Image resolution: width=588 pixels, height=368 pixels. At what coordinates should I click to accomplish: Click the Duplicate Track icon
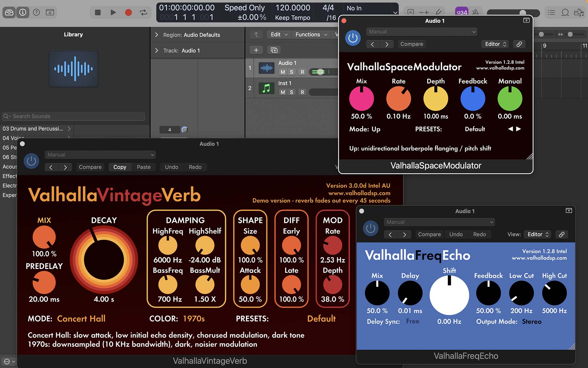click(274, 50)
